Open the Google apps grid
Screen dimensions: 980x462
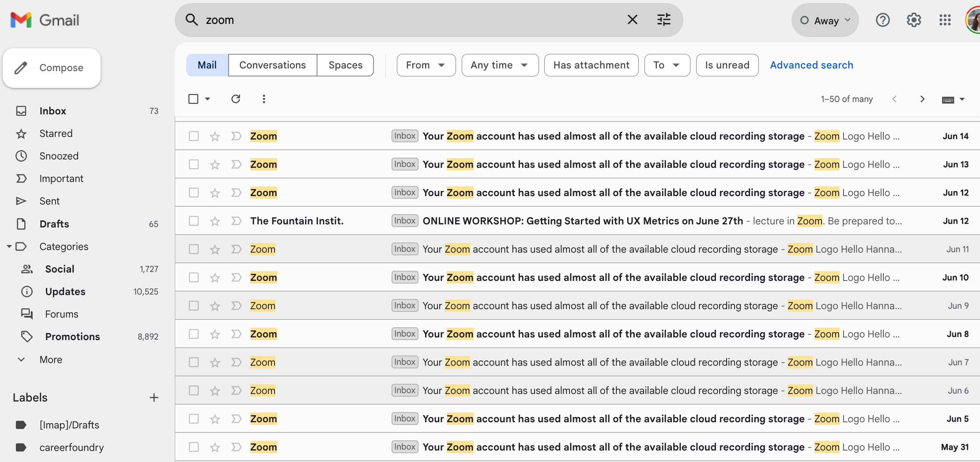click(x=945, y=20)
